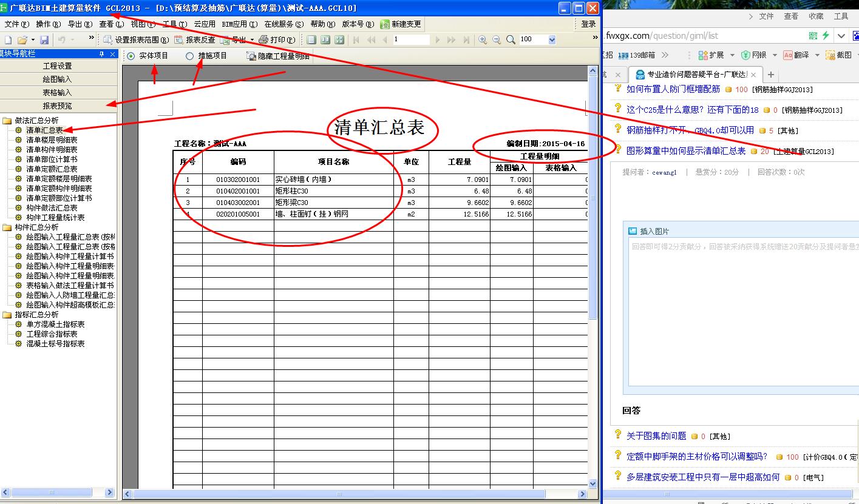859x504 pixels.
Task: Click the Save disk icon
Action: pos(44,39)
